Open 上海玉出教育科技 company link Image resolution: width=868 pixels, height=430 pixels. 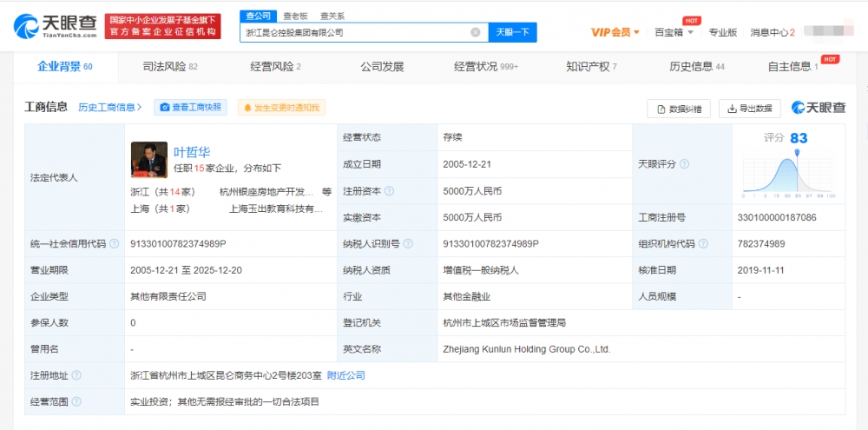(276, 208)
